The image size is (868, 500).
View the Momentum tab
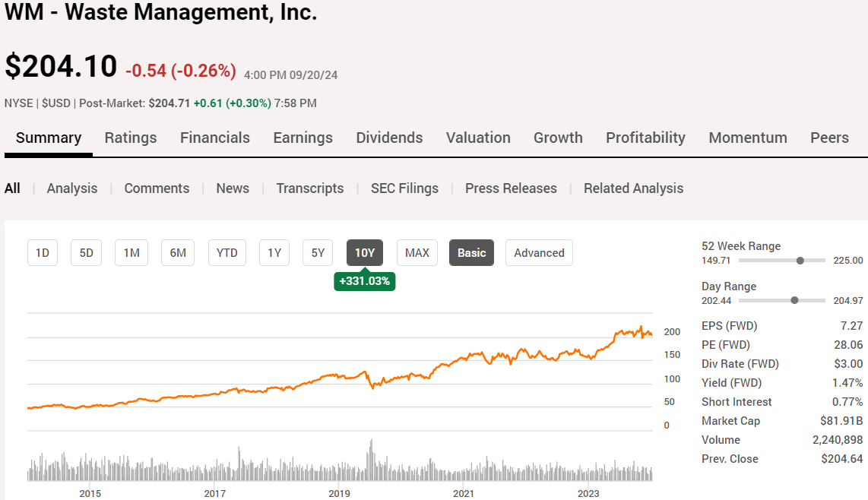(748, 138)
